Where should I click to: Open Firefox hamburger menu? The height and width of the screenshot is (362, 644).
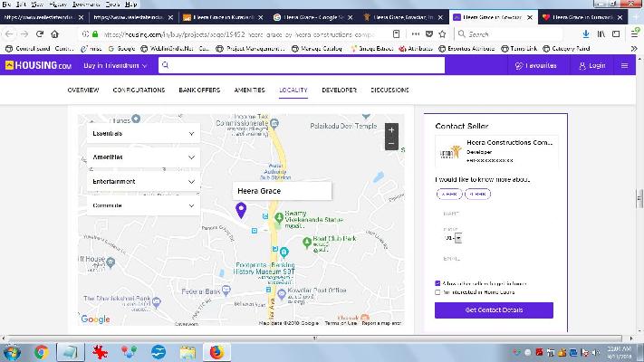[635, 34]
